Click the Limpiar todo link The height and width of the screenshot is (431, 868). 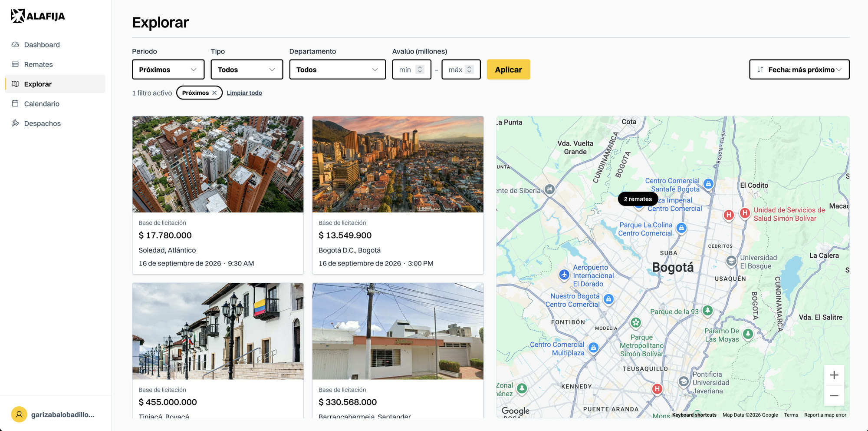pyautogui.click(x=244, y=93)
